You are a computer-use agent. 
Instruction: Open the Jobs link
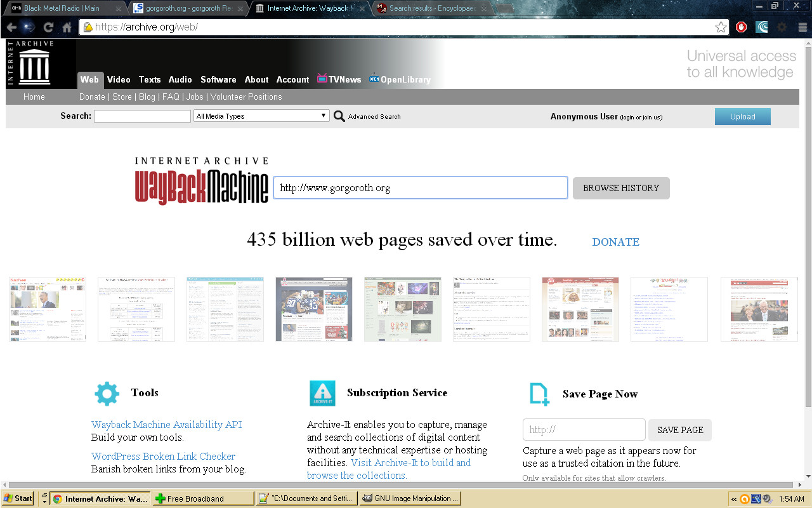click(x=195, y=97)
